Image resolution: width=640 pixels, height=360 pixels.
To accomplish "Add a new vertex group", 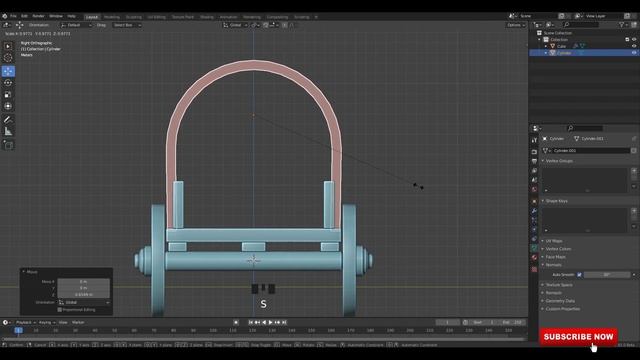I will coord(634,171).
